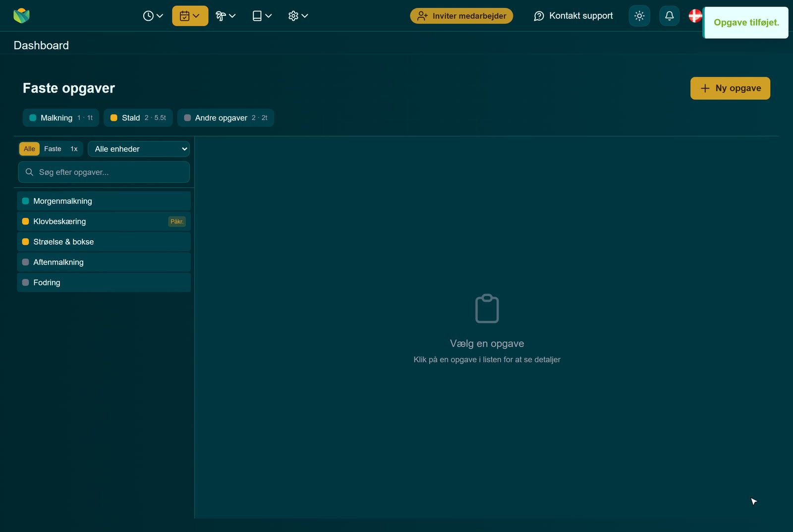Viewport: 793px width, 532px height.
Task: Filter by Andre opgaver category chip
Action: coord(226,118)
